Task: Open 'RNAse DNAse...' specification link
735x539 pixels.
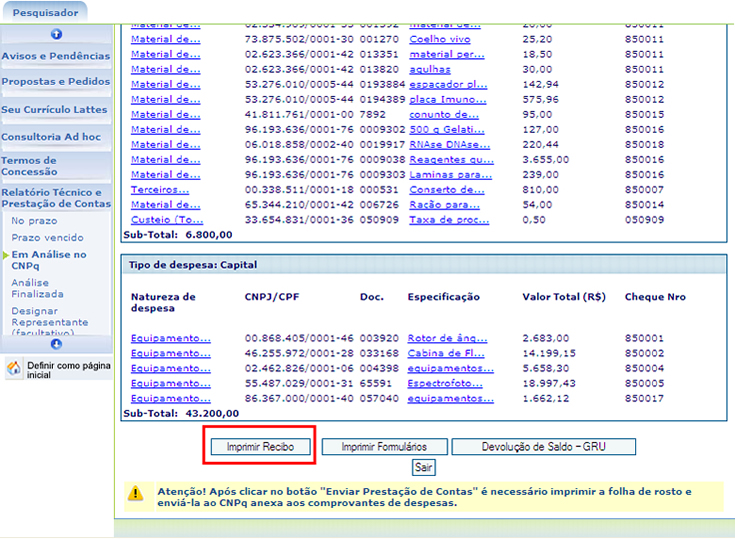Action: point(450,144)
